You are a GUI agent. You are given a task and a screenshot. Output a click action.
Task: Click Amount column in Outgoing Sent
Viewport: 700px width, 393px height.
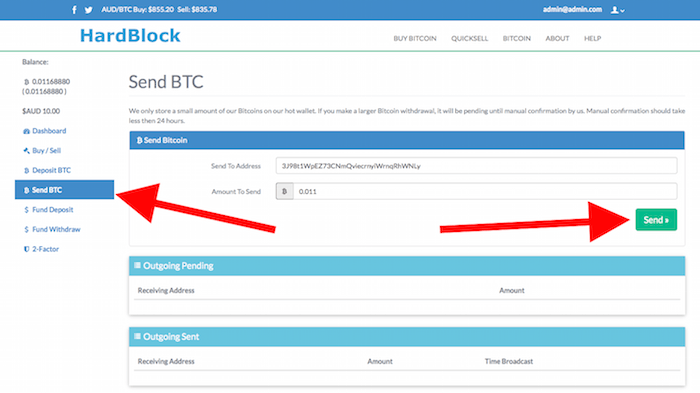[380, 361]
